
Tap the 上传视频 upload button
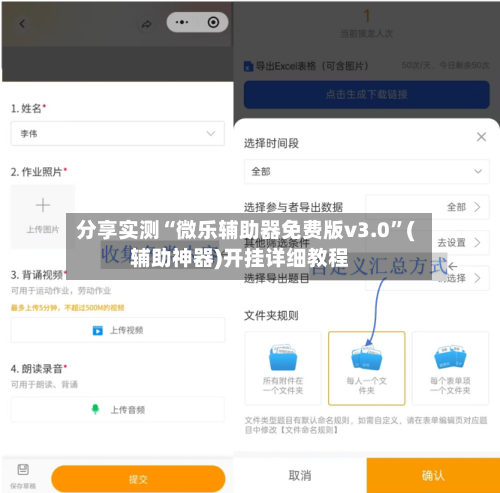coord(118,330)
